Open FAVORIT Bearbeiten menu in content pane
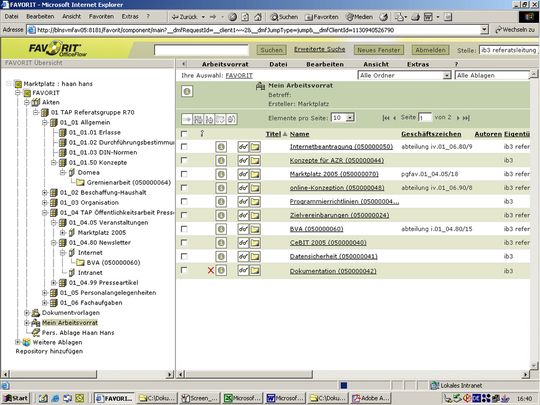 (x=325, y=64)
